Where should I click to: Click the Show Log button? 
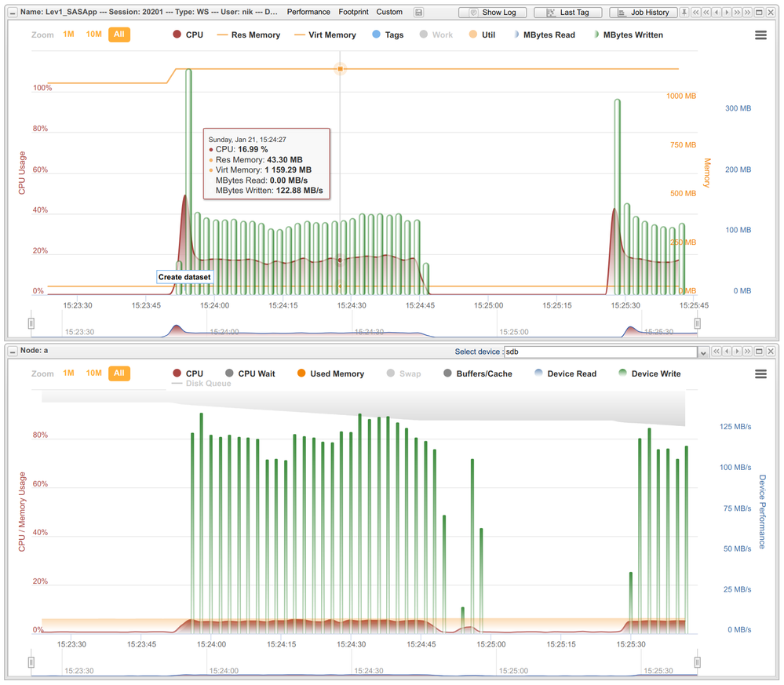click(493, 13)
